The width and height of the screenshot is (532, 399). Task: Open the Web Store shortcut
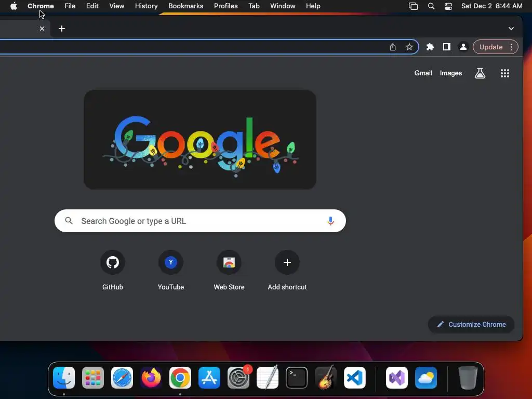[229, 270]
